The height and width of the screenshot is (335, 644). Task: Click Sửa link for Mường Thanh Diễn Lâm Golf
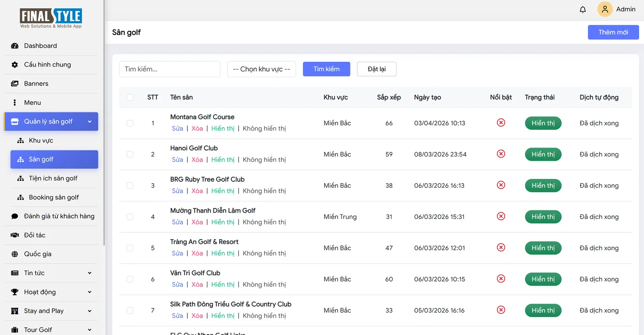point(178,222)
